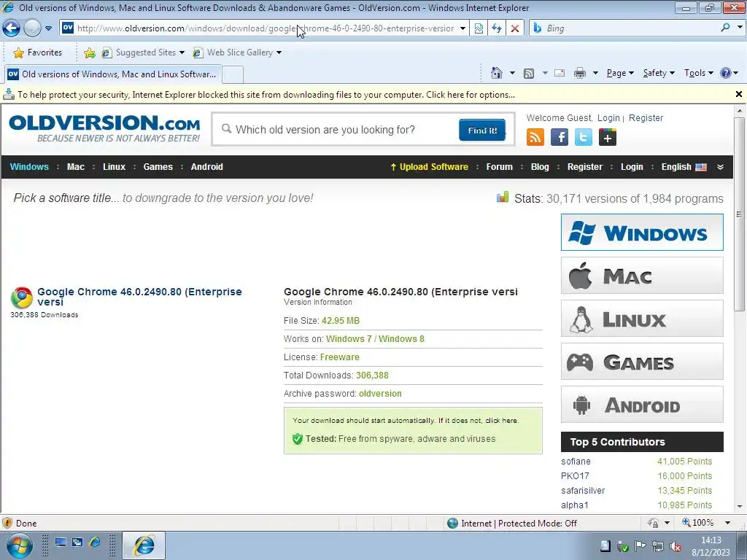Image resolution: width=747 pixels, height=560 pixels.
Task: Select Games in the navigation bar
Action: 158,167
